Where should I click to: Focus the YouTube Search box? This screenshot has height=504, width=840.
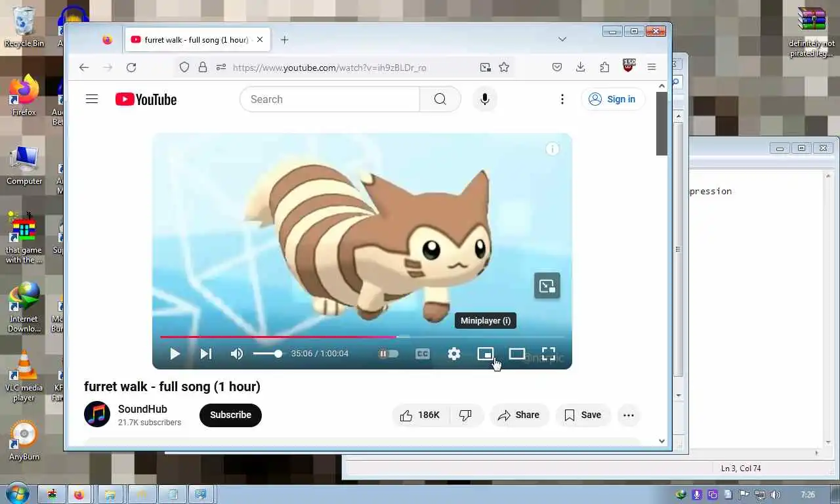point(329,99)
